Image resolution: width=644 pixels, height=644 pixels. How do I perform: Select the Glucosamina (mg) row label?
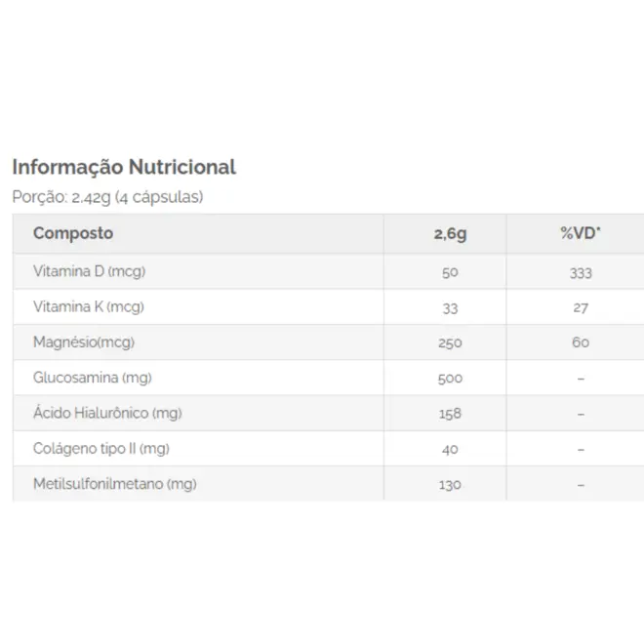coord(93,378)
